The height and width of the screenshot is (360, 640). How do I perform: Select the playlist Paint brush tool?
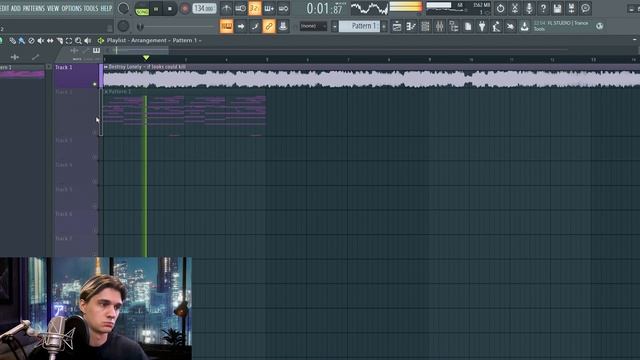pos(22,40)
